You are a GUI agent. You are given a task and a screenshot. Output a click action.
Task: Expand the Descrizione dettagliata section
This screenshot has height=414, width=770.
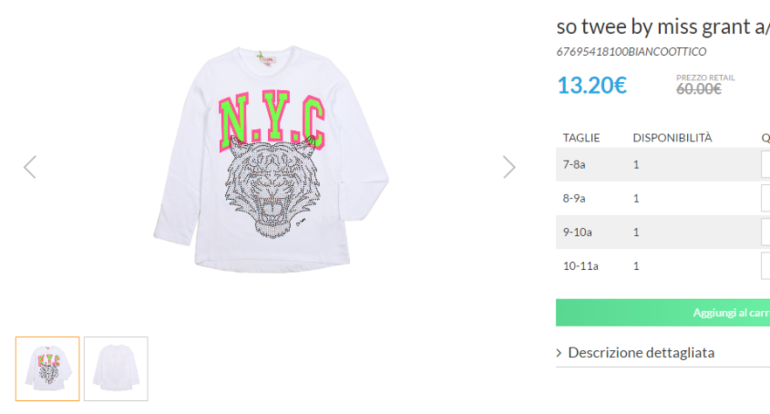click(x=640, y=352)
